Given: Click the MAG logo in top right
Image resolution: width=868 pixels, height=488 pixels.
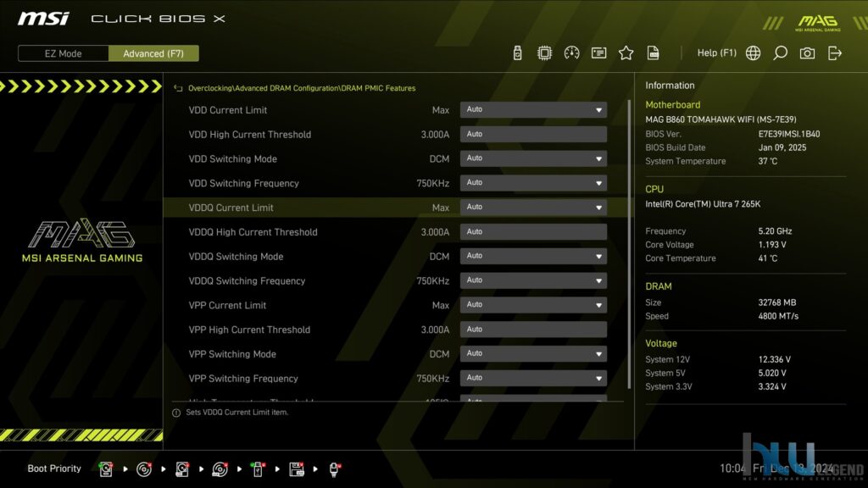Looking at the screenshot, I should coord(818,23).
